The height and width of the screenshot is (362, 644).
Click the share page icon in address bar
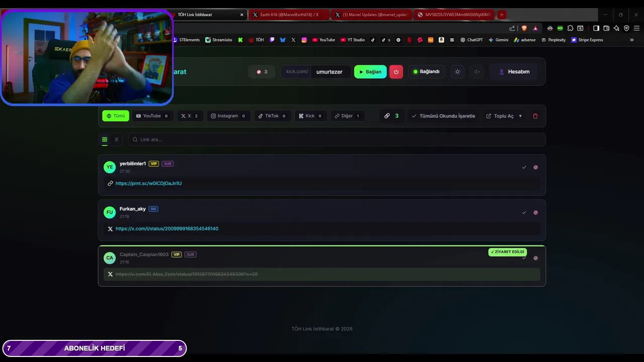click(512, 28)
